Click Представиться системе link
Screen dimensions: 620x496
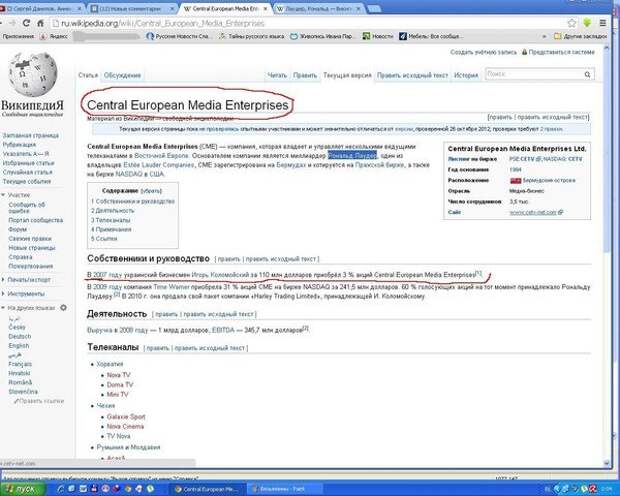[561, 52]
